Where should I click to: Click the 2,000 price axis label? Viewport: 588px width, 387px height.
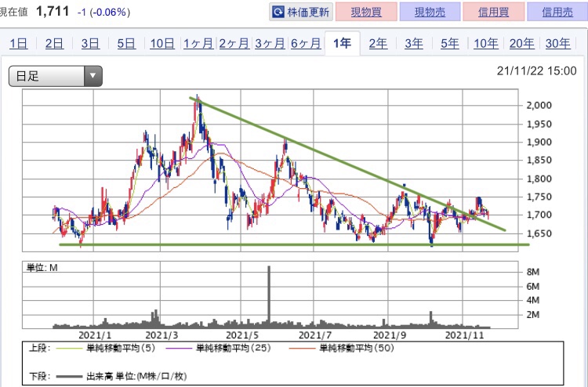539,105
